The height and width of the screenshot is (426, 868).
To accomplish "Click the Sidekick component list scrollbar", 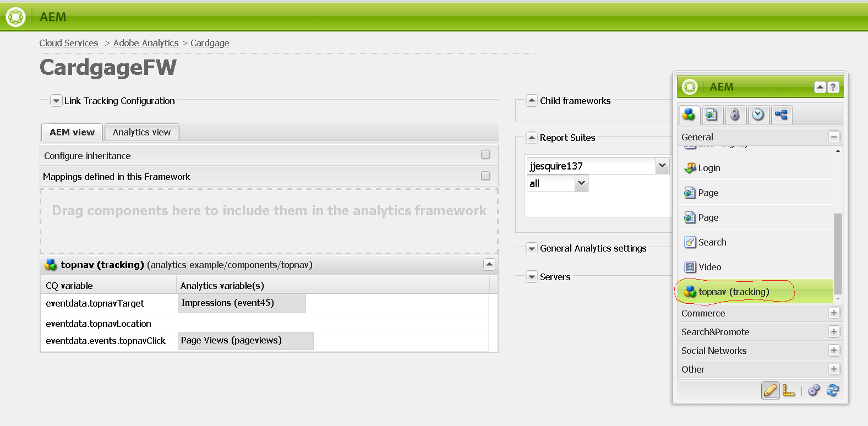I will [x=838, y=253].
